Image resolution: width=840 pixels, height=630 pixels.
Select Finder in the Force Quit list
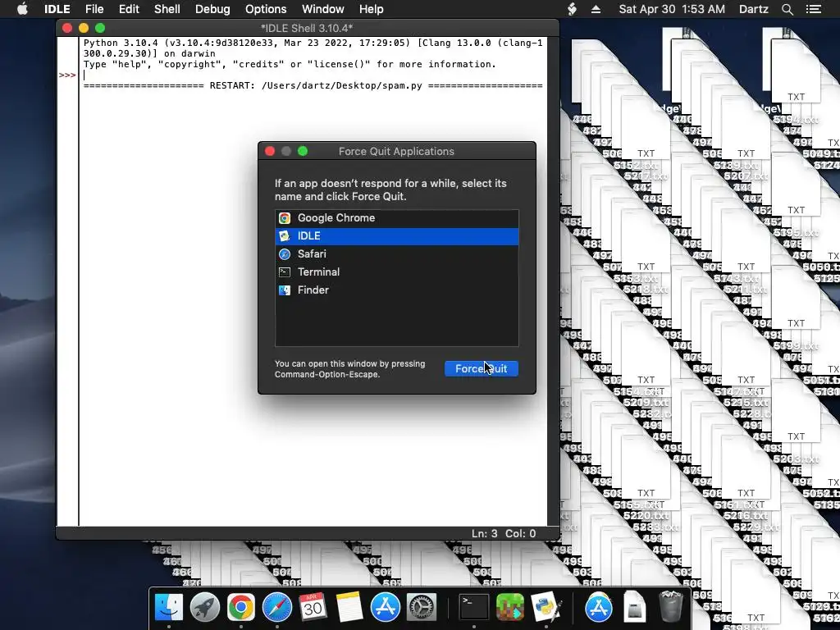pyautogui.click(x=396, y=290)
